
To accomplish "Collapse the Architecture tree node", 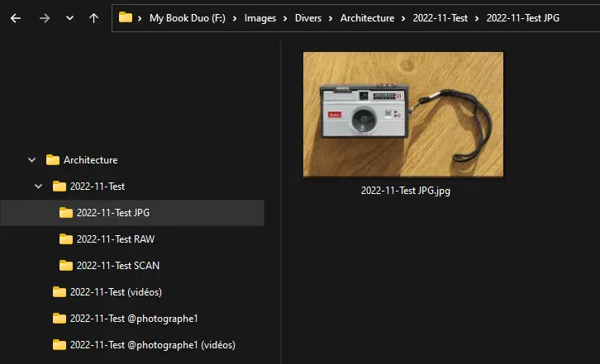I will pyautogui.click(x=31, y=160).
